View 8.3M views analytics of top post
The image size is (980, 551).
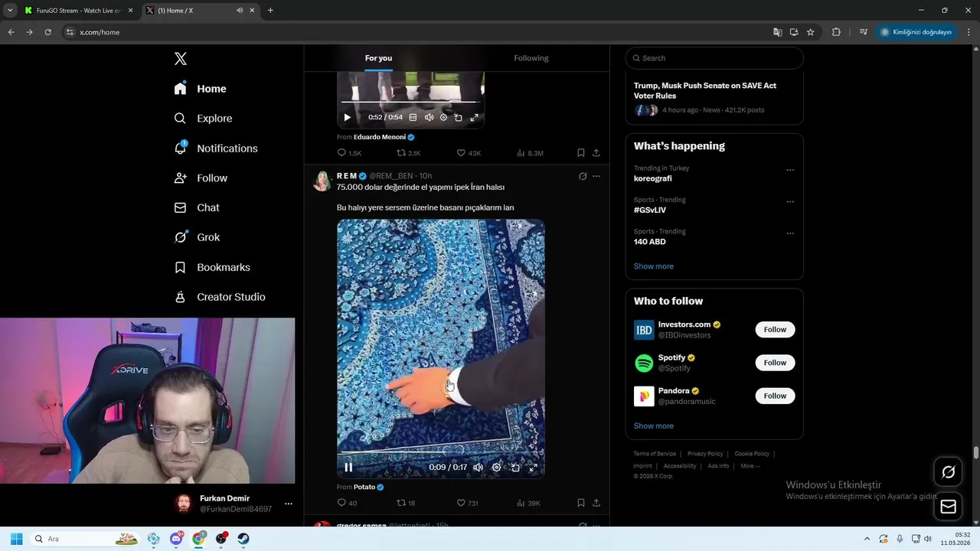point(530,153)
